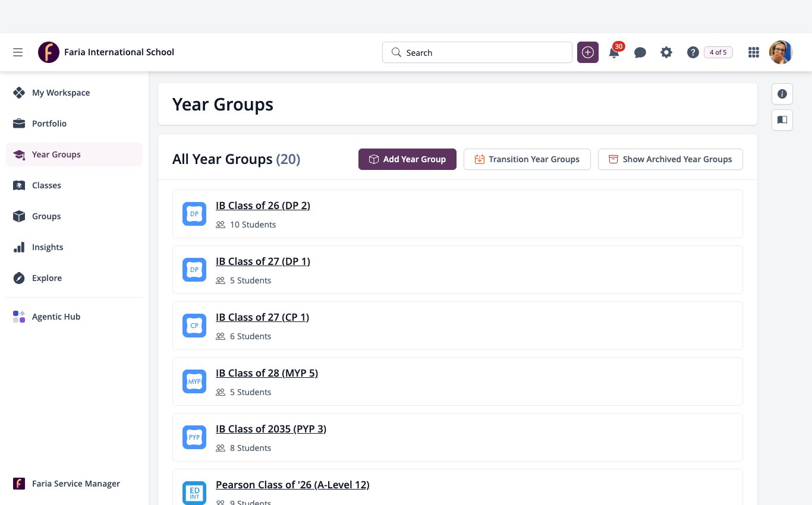Image resolution: width=812 pixels, height=505 pixels.
Task: Click the Faria Service Manager logo icon
Action: coord(19,484)
